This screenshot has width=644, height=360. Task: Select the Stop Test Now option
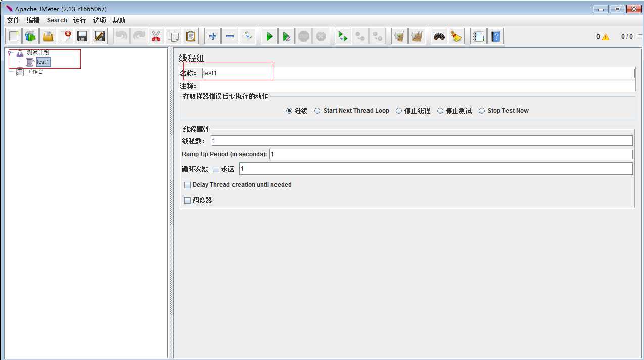[x=482, y=111]
